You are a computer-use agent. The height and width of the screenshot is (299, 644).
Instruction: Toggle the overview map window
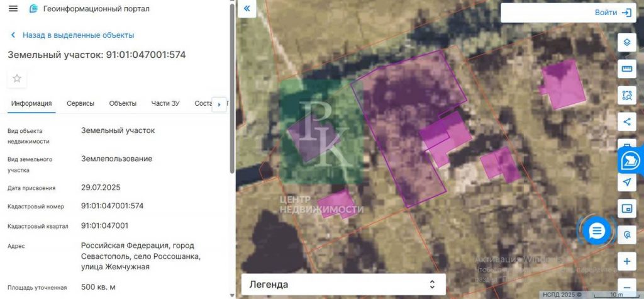point(626,208)
